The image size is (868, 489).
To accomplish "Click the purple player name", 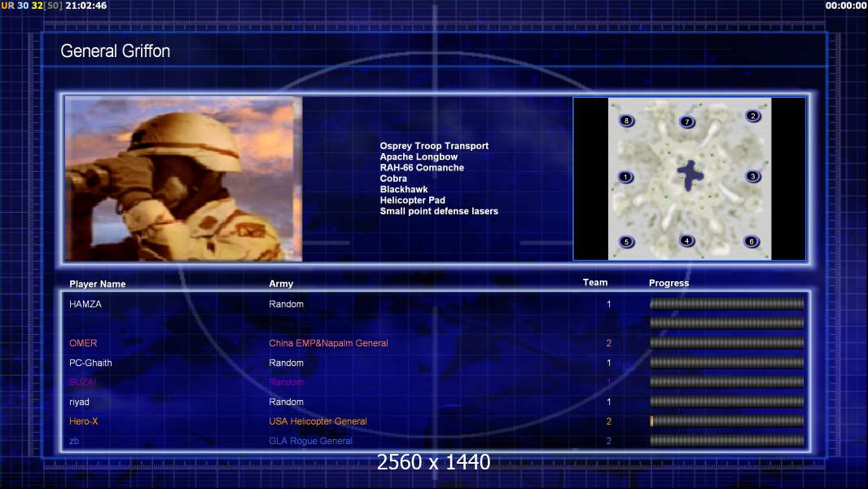I will tap(82, 382).
